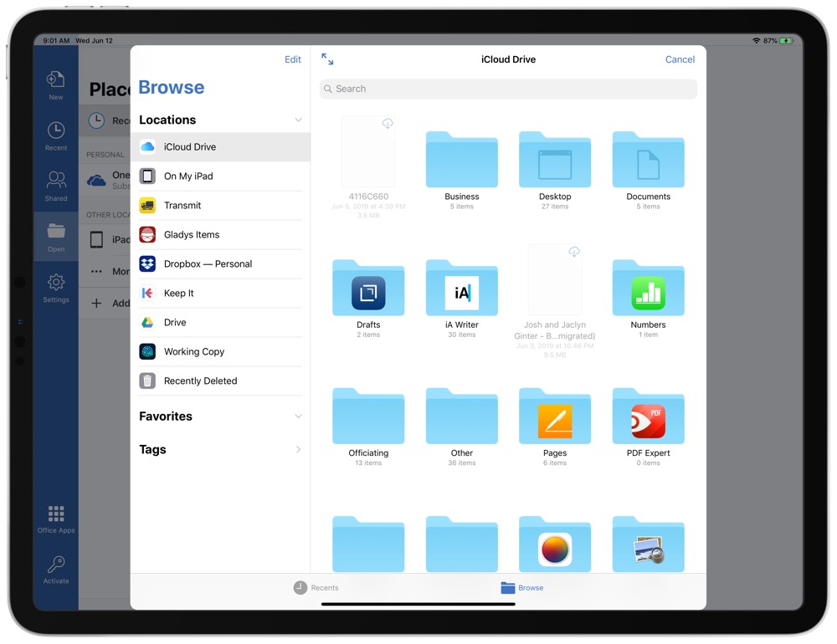Screen dimensions: 837x644
Task: Open the Transmit location
Action: tap(220, 206)
